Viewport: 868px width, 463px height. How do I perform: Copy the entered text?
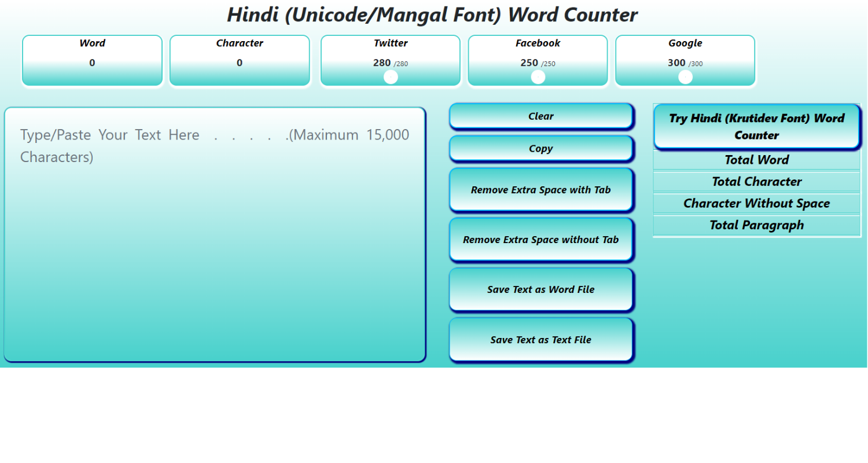pyautogui.click(x=540, y=149)
